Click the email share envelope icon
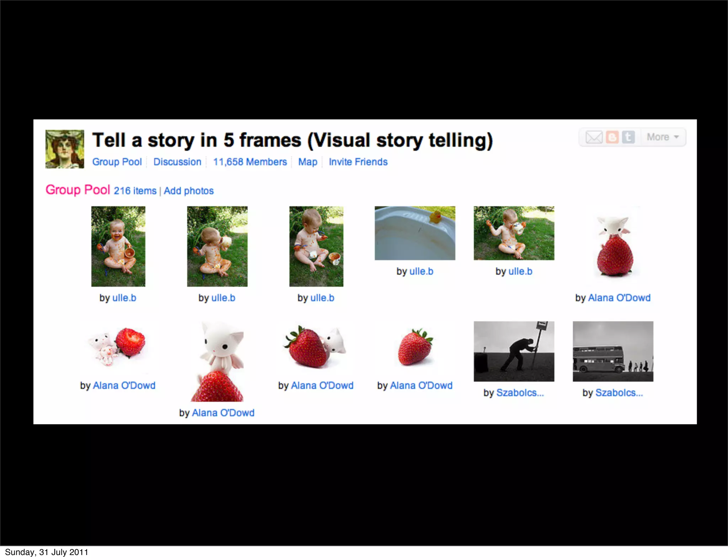This screenshot has width=728, height=560. pyautogui.click(x=594, y=137)
